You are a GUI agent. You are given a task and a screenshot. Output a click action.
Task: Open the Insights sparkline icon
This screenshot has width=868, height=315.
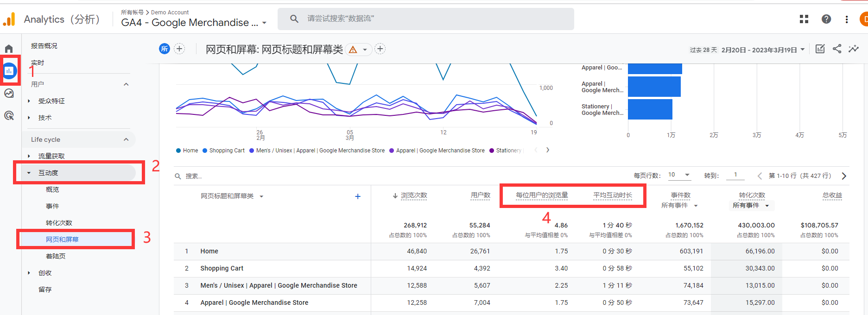(853, 49)
